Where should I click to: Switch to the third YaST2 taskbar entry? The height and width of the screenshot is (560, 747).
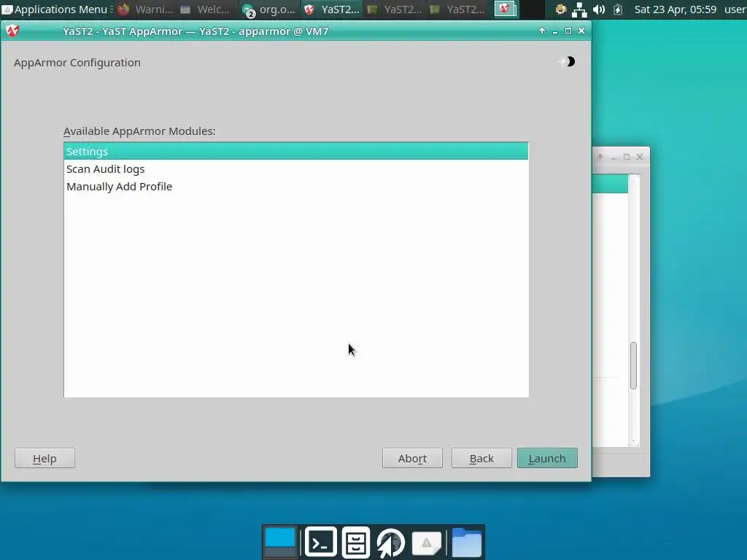point(457,9)
